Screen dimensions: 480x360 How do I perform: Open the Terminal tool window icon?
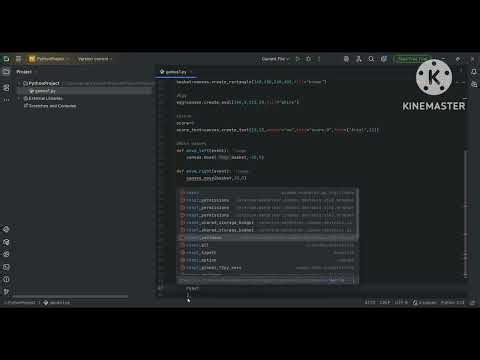(x=6, y=267)
